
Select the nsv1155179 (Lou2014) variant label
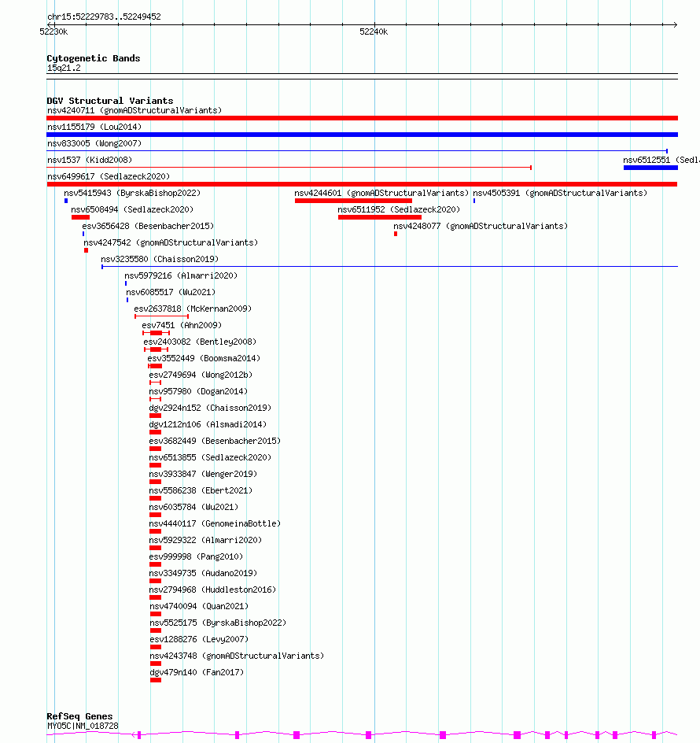tap(94, 127)
